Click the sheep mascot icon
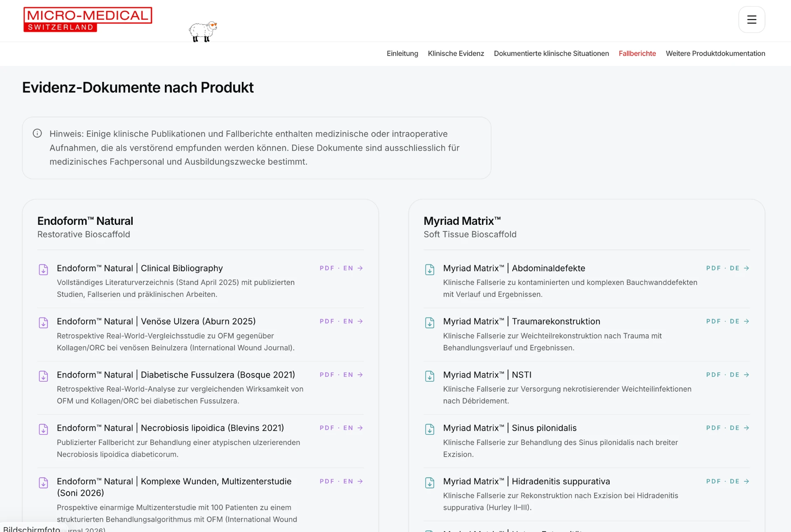Viewport: 791px width, 532px height. (x=203, y=31)
